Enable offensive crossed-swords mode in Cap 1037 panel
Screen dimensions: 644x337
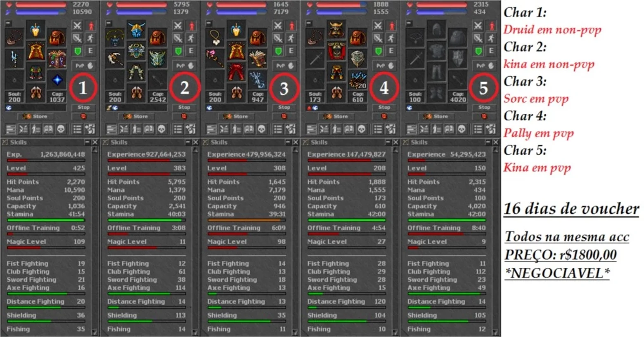pos(77,26)
